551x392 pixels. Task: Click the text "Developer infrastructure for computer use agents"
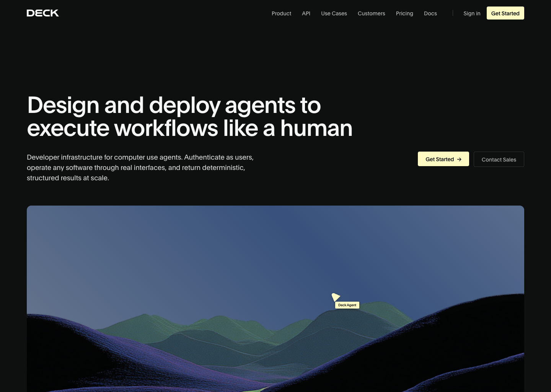pos(104,157)
